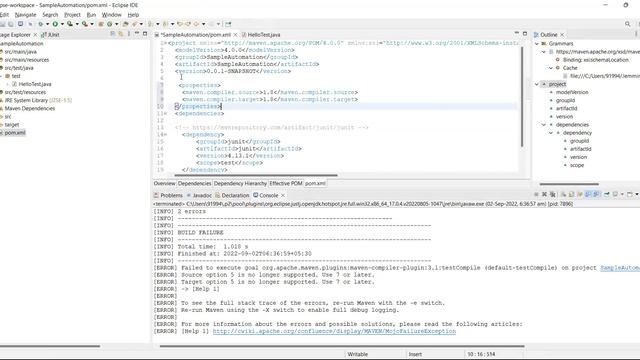Toggle Link with Editor in Package Explorer
Viewport: 640px width, 360px height.
coord(121,34)
